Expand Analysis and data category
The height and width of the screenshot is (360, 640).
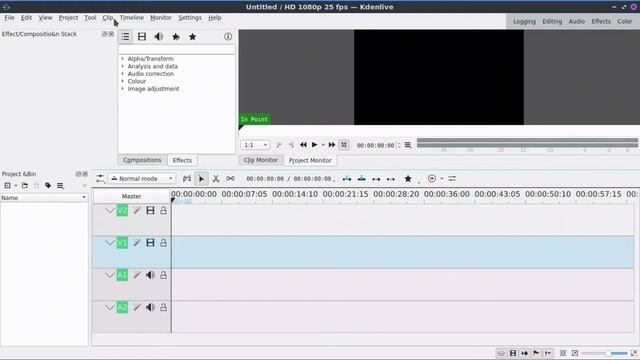[122, 66]
